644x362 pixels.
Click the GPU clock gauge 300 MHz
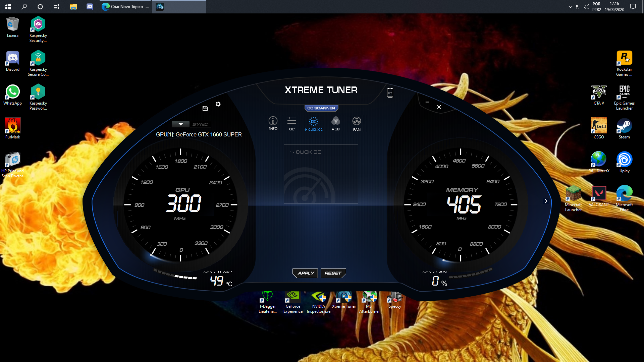click(184, 203)
